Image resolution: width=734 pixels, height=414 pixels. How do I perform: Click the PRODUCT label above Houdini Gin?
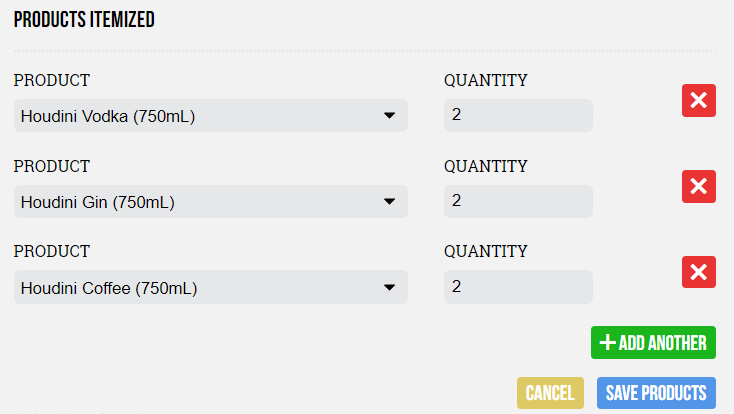51,166
